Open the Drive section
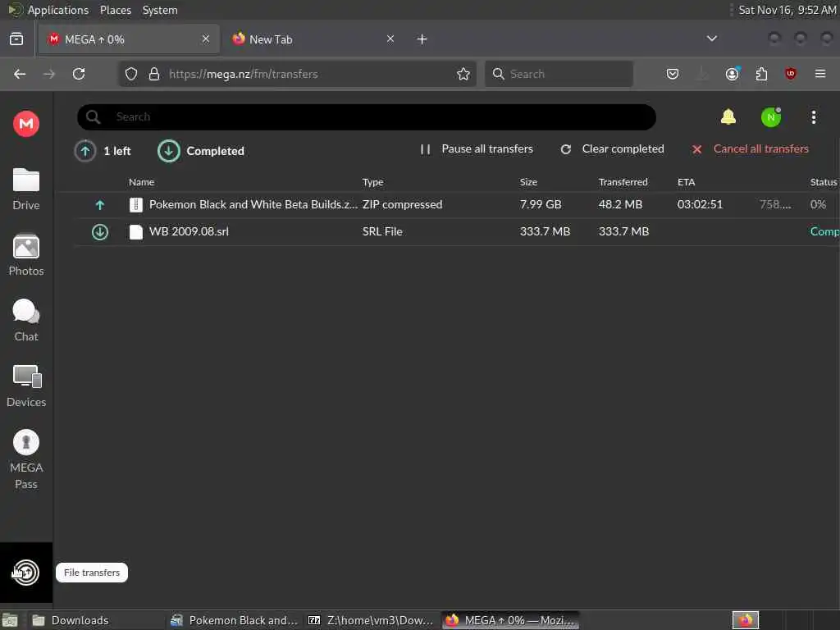This screenshot has height=630, width=840. pyautogui.click(x=25, y=189)
